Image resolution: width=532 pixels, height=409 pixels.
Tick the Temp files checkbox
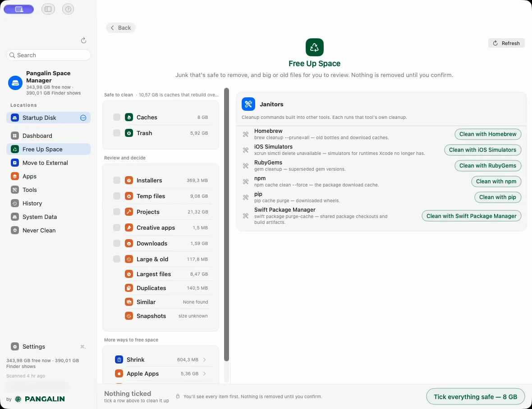tap(117, 196)
